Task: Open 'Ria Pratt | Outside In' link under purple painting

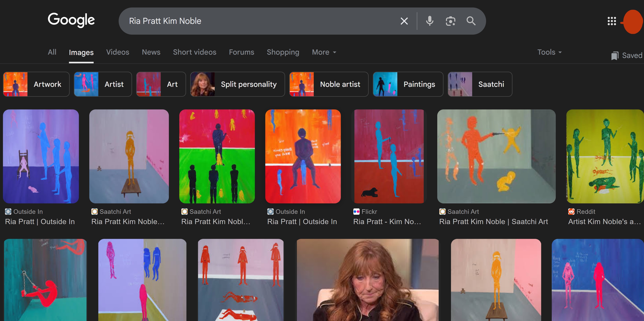Action: [40, 222]
